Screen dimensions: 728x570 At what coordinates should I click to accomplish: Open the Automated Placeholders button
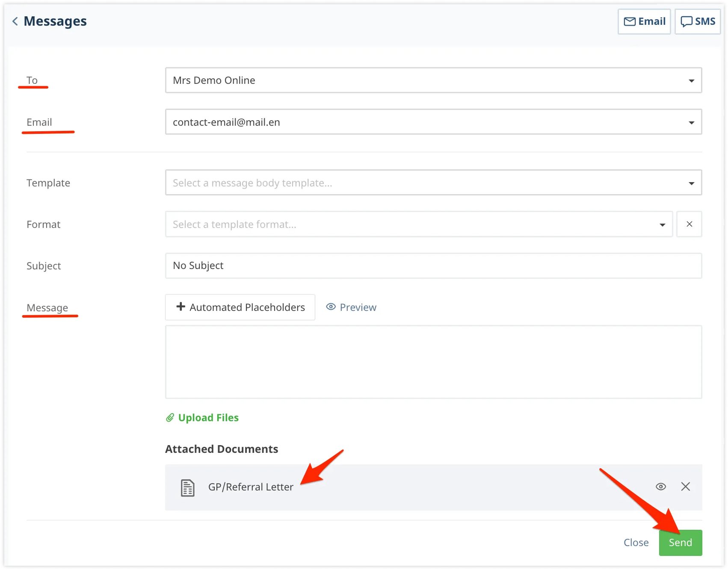tap(240, 307)
